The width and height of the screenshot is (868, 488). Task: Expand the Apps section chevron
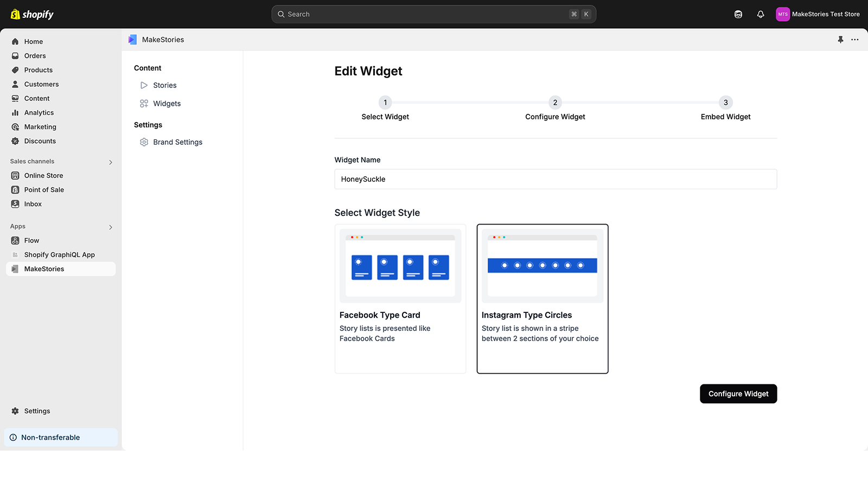click(x=110, y=227)
